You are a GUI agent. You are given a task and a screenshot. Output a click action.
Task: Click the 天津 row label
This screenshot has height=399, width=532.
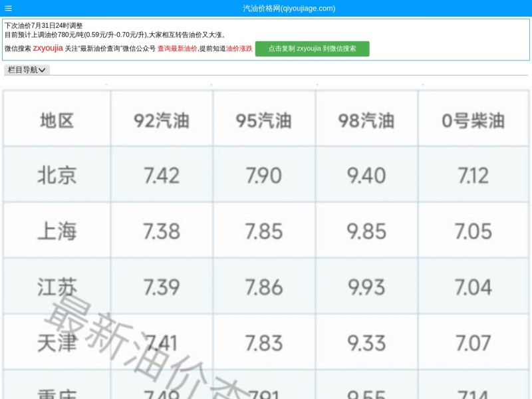point(57,342)
